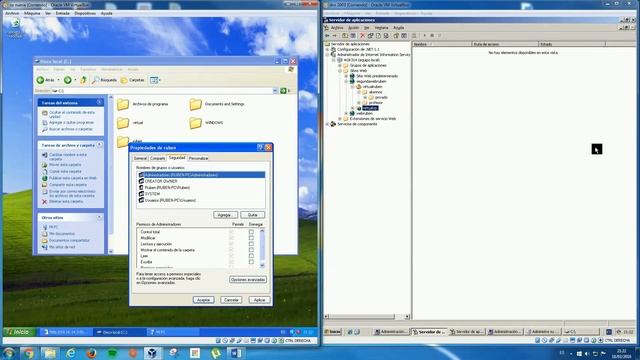The width and height of the screenshot is (640, 360).
Task: Check Denegar for Lectura y ejecución
Action: [251, 244]
